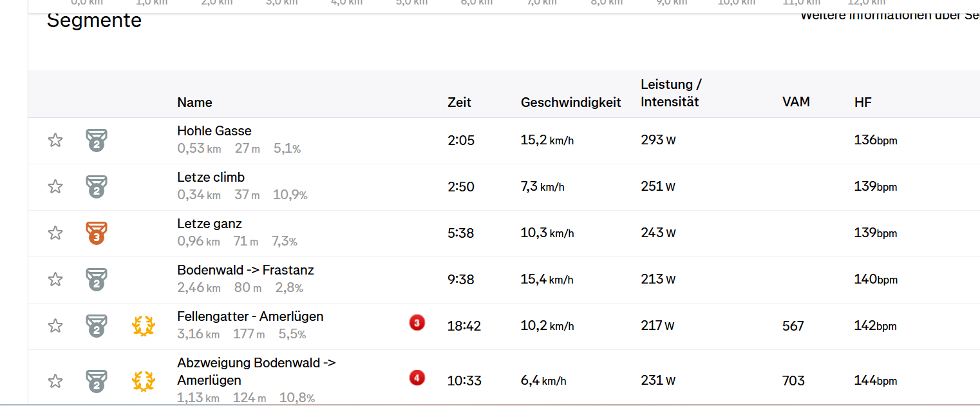Open Fellengatter - Amerlügen segment
This screenshot has height=406, width=980.
[250, 316]
